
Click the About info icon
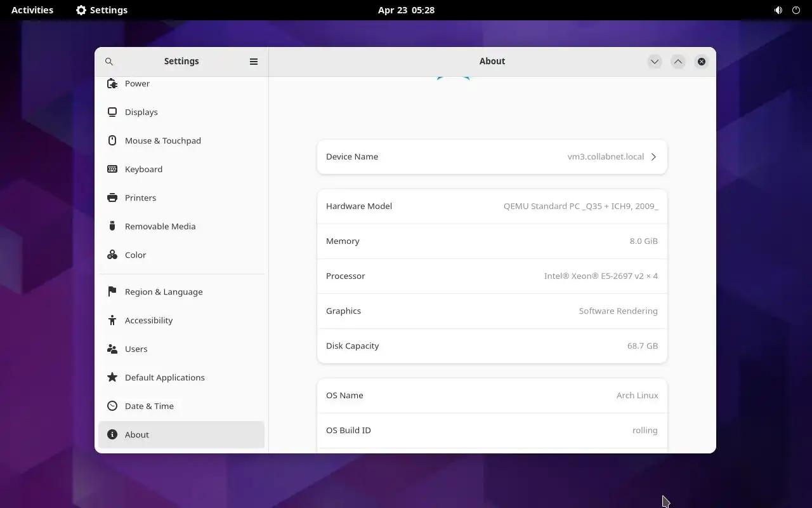pos(112,434)
